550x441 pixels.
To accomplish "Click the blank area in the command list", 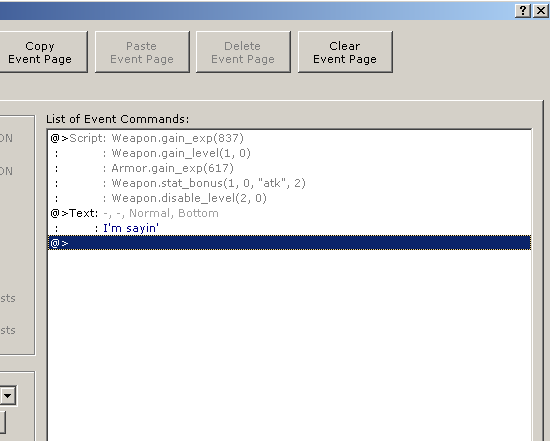I will pos(289,344).
